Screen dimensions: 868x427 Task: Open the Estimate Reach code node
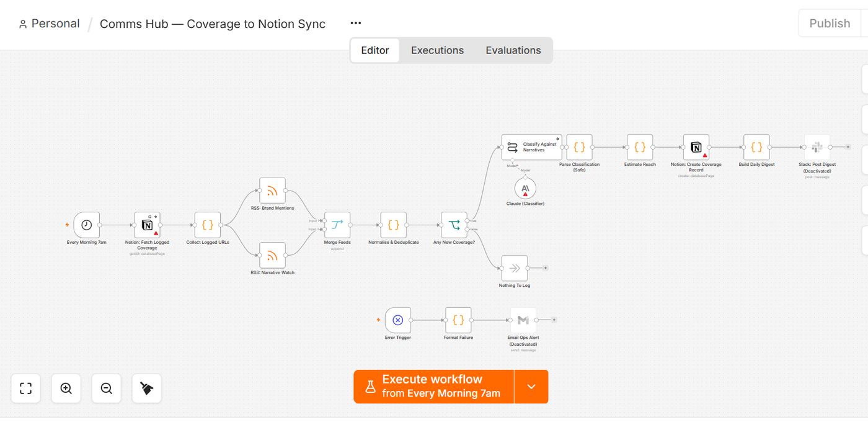point(640,147)
